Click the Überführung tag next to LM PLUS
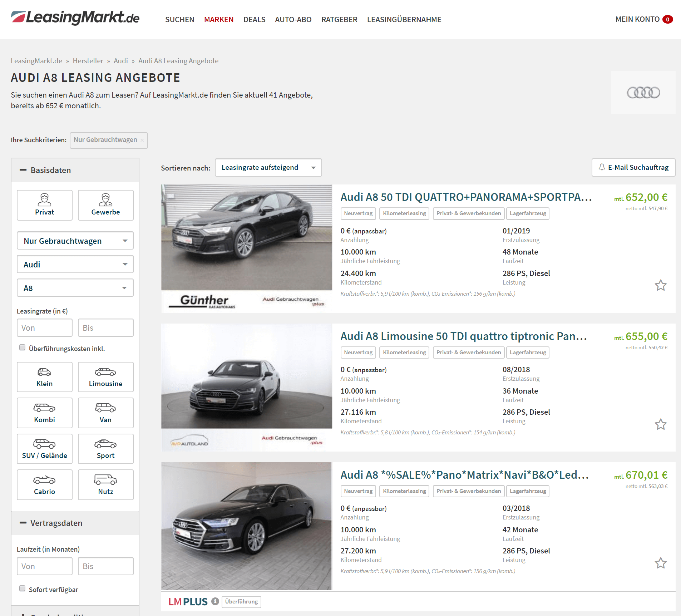681x616 pixels. (241, 602)
